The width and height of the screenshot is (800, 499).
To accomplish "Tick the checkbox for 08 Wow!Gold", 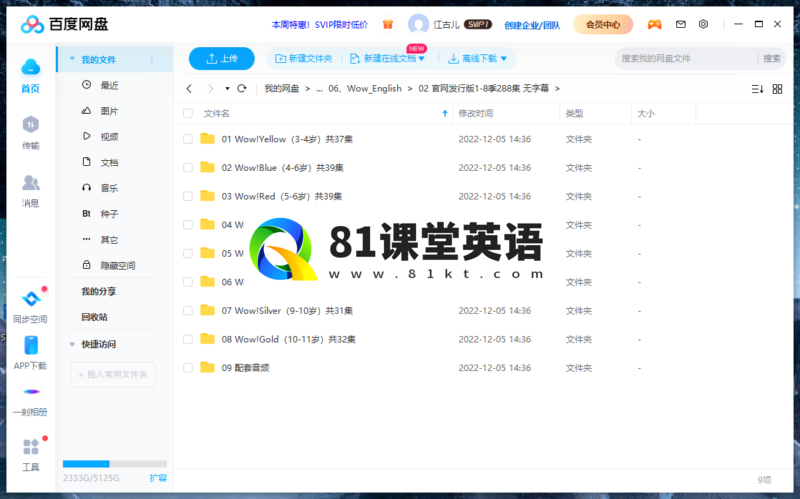I will coord(188,339).
